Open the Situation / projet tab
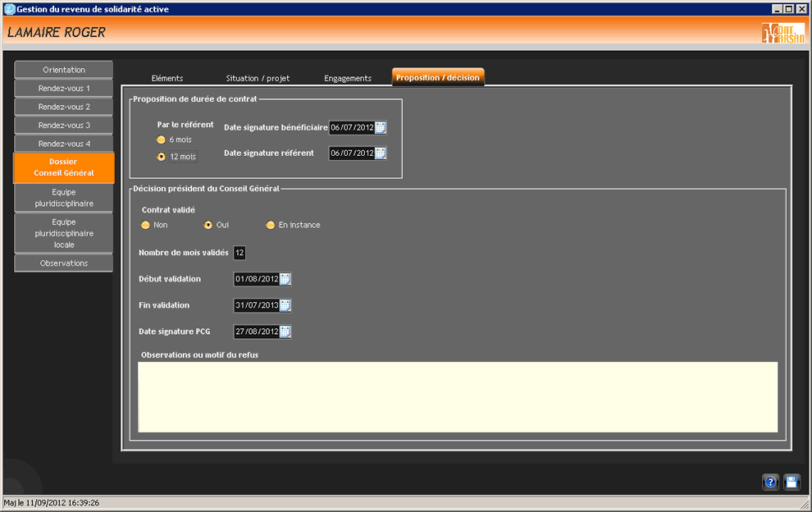 pyautogui.click(x=258, y=79)
